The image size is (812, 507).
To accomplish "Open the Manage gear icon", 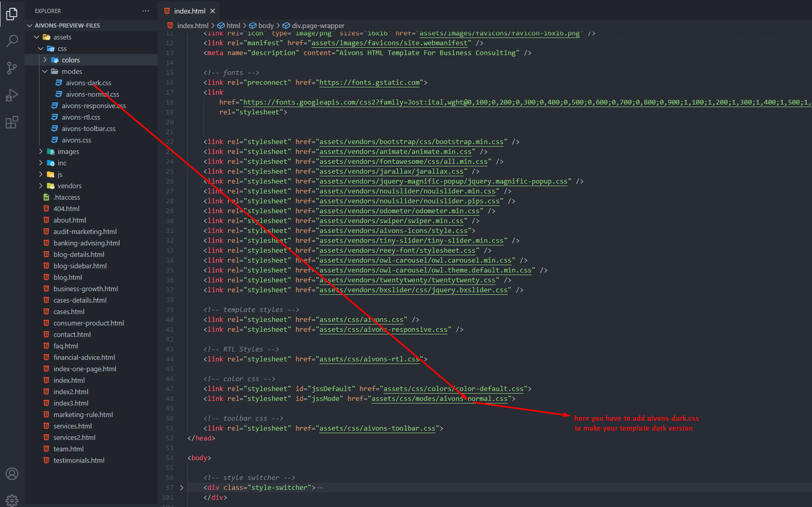I will [11, 500].
